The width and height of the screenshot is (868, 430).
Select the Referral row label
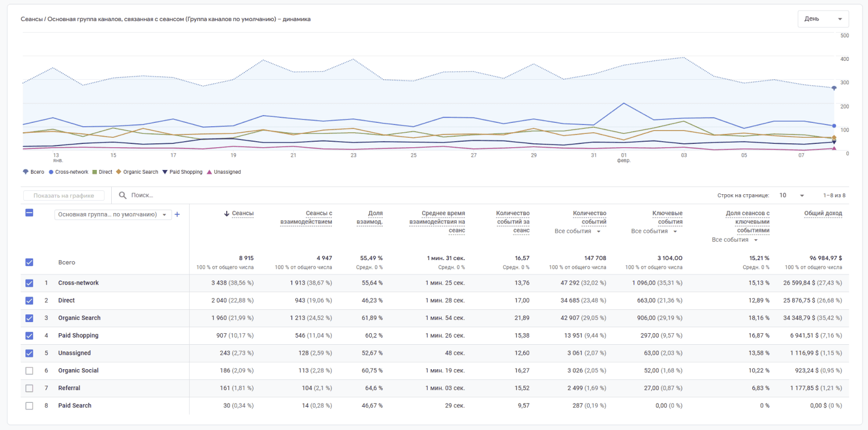tap(69, 388)
